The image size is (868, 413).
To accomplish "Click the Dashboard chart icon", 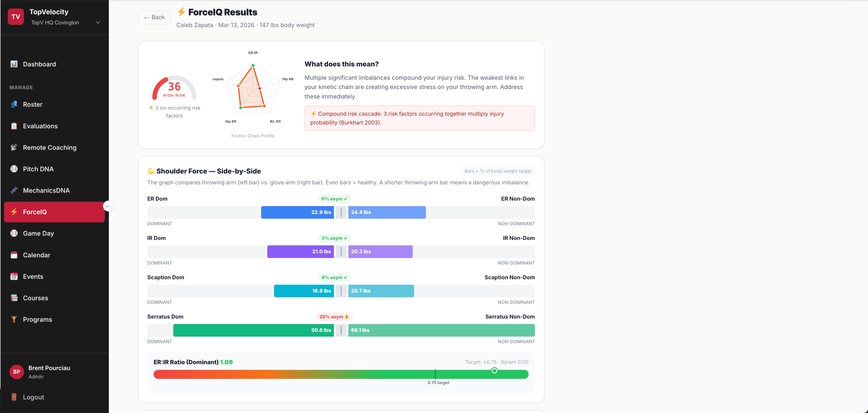I will click(14, 64).
